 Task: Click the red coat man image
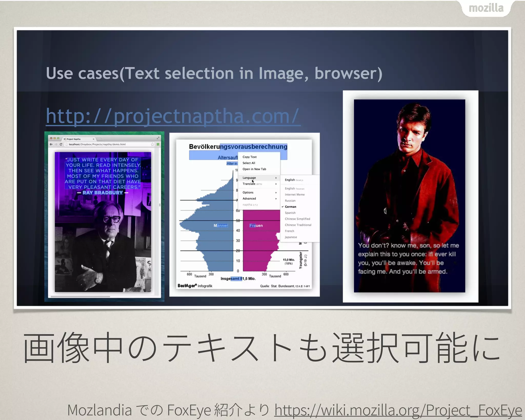point(409,196)
